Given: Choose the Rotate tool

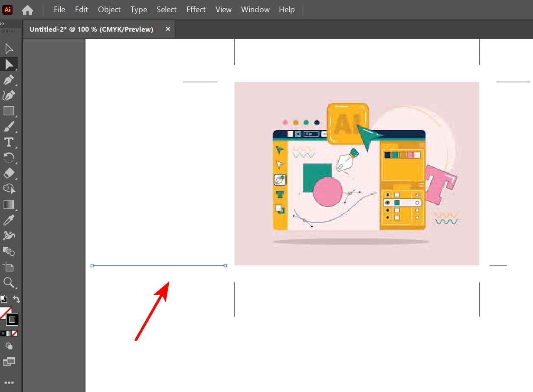Looking at the screenshot, I should tap(9, 157).
